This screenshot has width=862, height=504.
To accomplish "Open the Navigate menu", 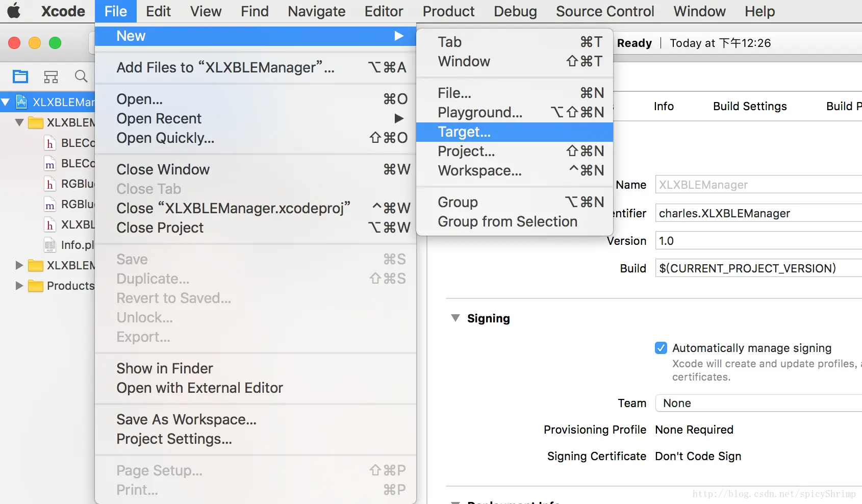I will point(317,11).
